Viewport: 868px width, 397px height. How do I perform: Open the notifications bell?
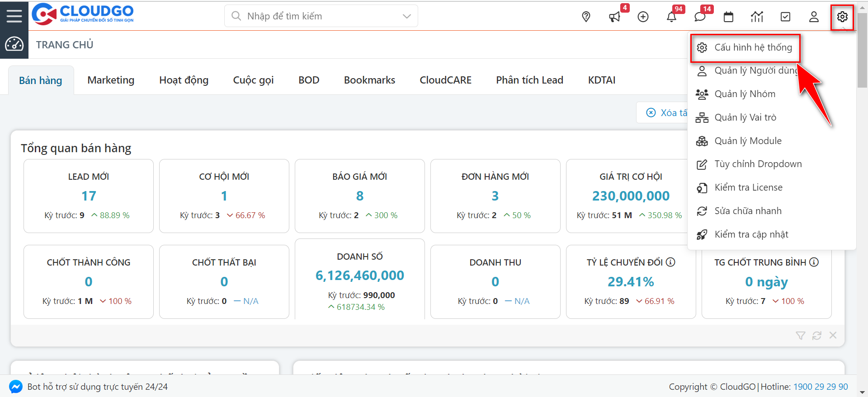point(671,17)
